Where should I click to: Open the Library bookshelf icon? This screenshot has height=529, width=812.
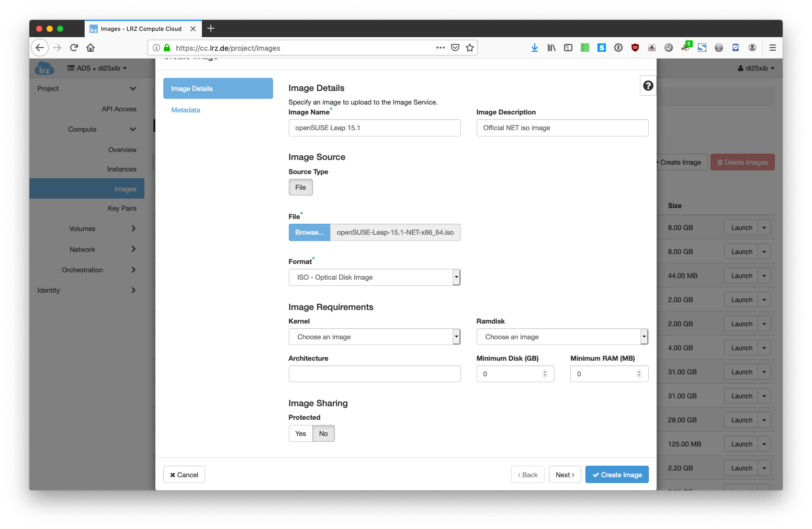pyautogui.click(x=551, y=48)
